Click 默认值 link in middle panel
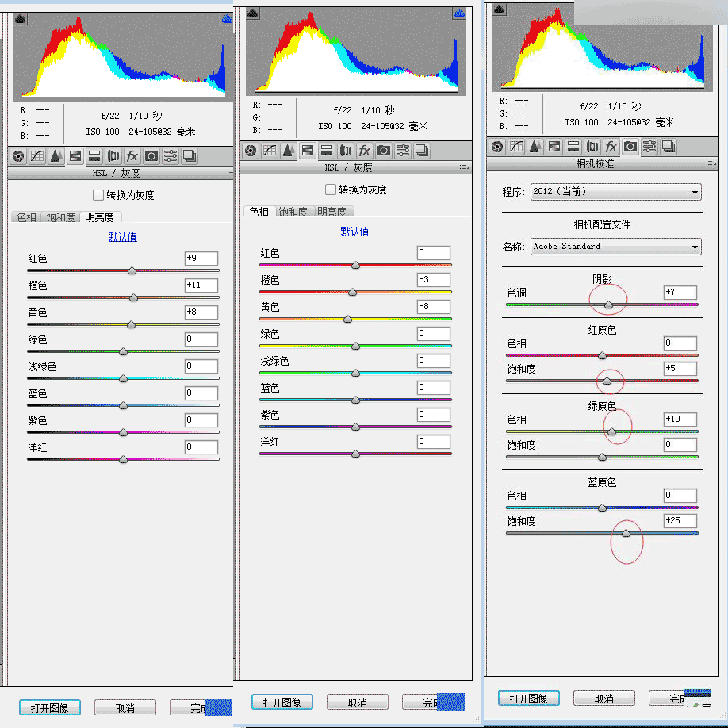This screenshot has height=728, width=728. tap(355, 232)
